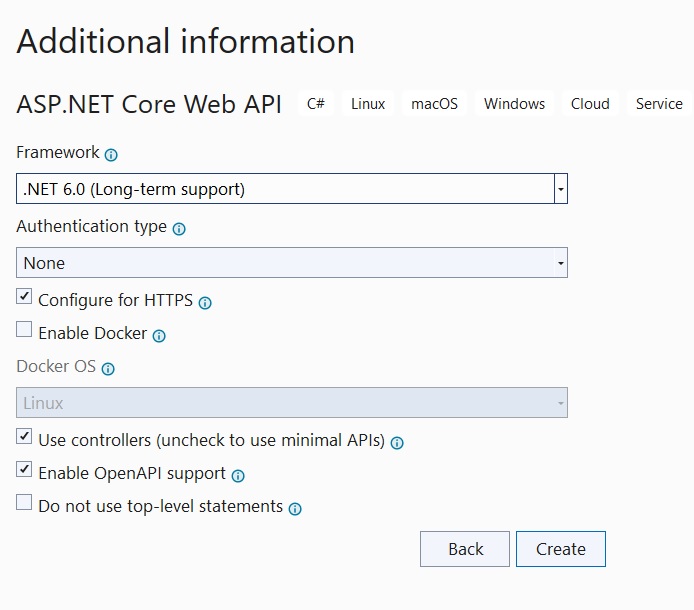Toggle the Use controllers checkbox
The height and width of the screenshot is (610, 694).
pyautogui.click(x=24, y=436)
